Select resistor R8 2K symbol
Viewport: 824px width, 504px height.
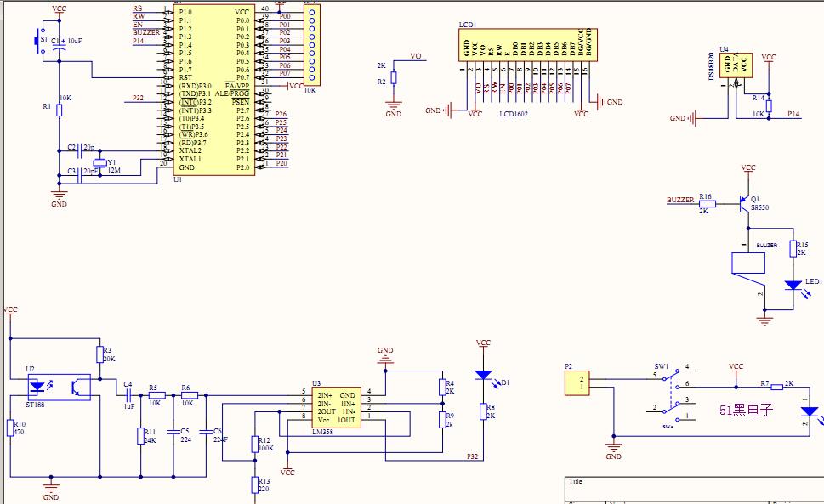484,411
